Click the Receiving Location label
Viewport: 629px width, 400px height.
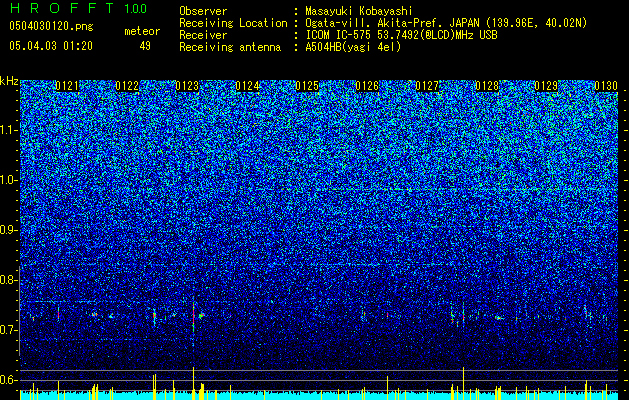[233, 23]
